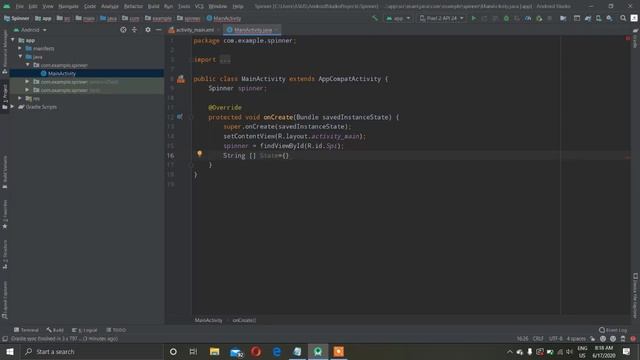This screenshot has height=360, width=640.
Task: Click the red error indicator in status bar
Action: click(x=633, y=339)
